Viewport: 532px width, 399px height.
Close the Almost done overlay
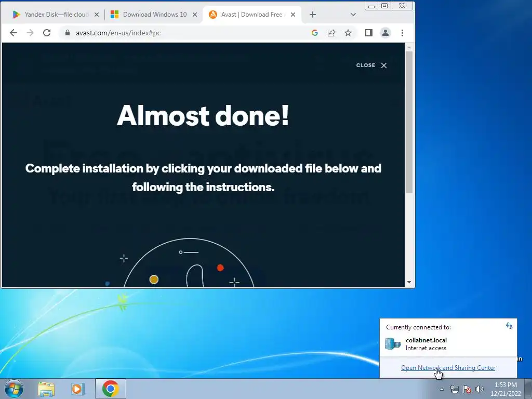point(371,65)
